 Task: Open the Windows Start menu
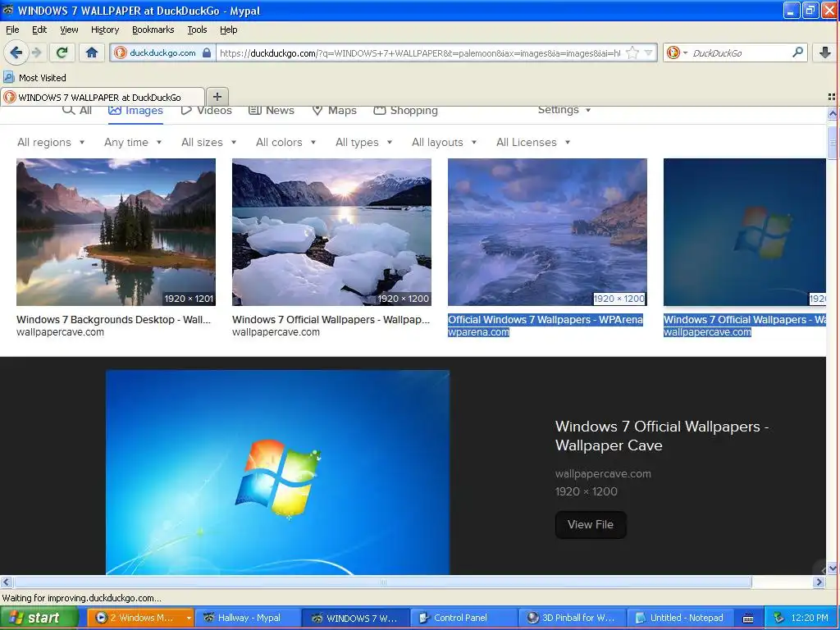[x=39, y=618]
